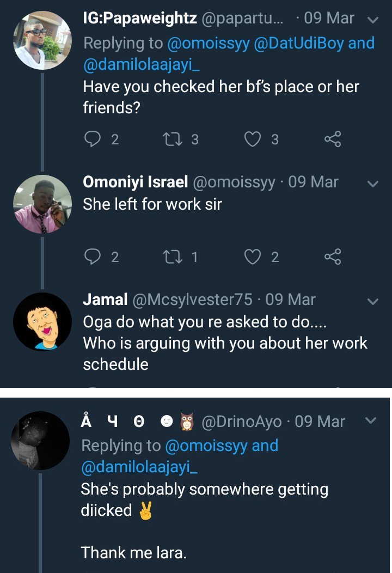Screen dimensions: 392x573
Task: Retweet Omoniyi Israel's tweet
Action: 171,257
